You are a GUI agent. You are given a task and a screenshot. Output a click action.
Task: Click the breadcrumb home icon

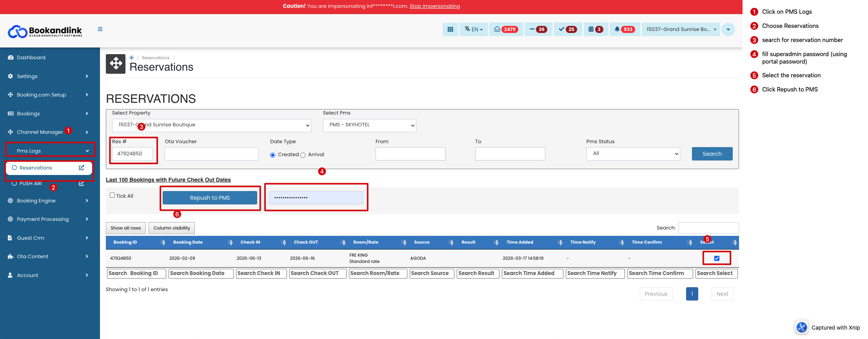132,58
